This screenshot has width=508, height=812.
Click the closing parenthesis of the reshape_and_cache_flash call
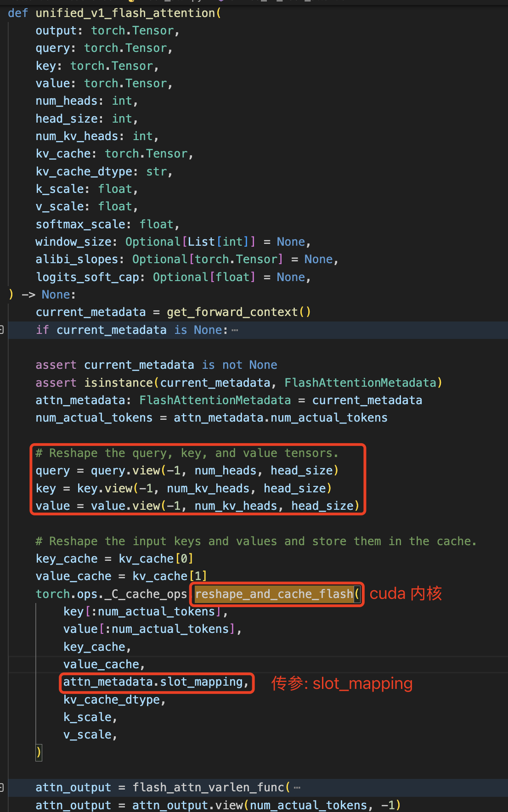39,753
